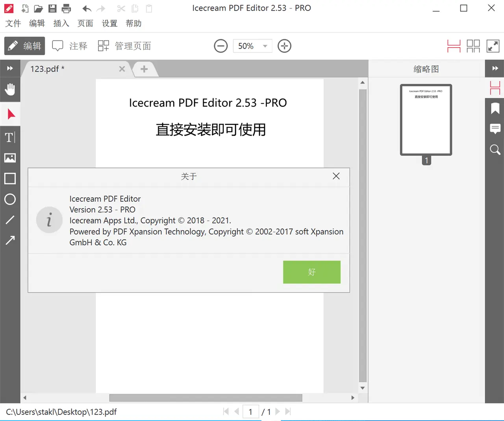Screen dimensions: 504x421
Task: Select page 1 thumbnail
Action: (426, 120)
